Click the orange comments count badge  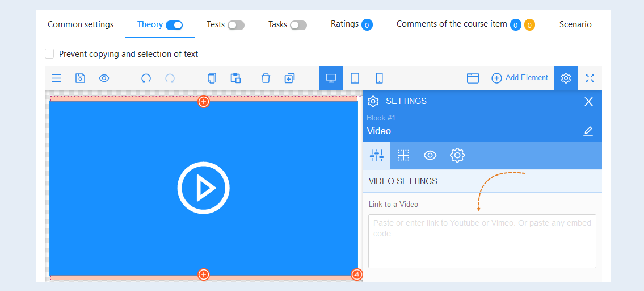click(529, 25)
